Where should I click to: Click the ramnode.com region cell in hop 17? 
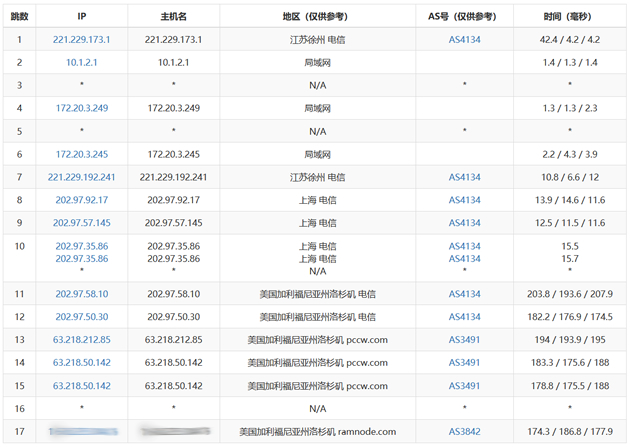[x=317, y=432]
